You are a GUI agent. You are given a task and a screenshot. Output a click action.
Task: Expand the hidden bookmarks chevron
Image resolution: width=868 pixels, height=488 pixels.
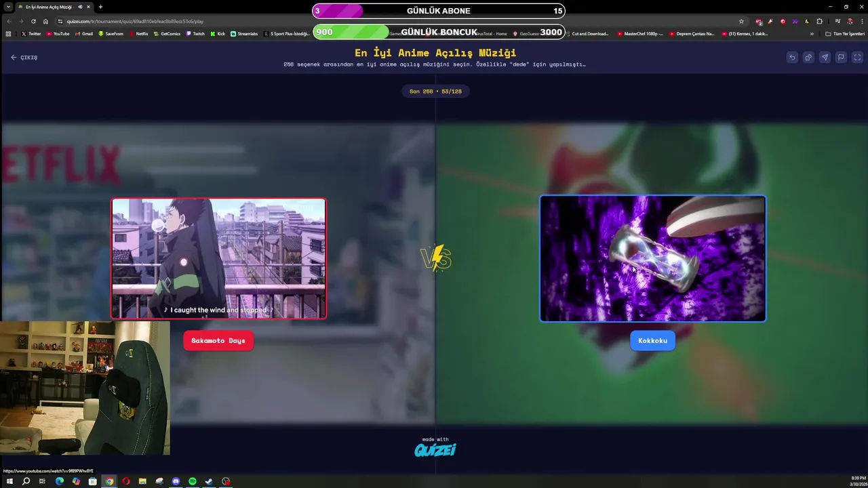click(812, 33)
